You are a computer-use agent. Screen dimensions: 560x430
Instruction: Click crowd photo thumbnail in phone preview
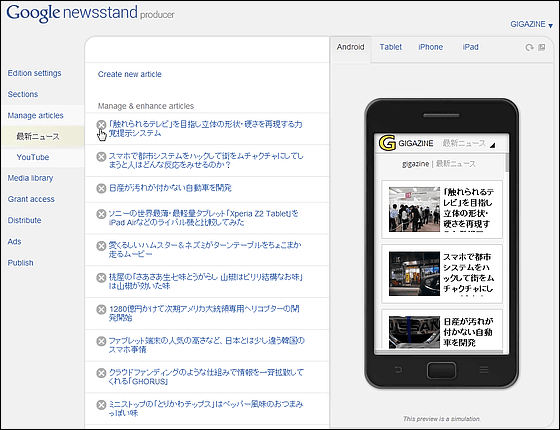pyautogui.click(x=414, y=209)
